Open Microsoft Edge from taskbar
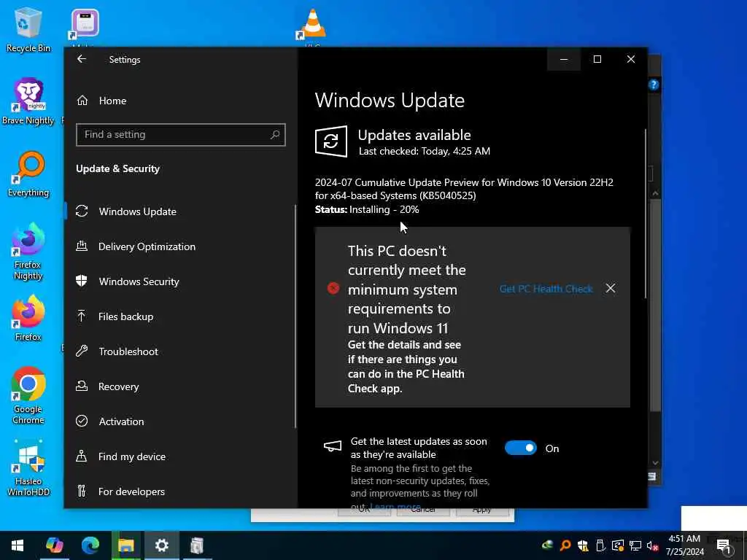Image resolution: width=747 pixels, height=560 pixels. point(90,545)
